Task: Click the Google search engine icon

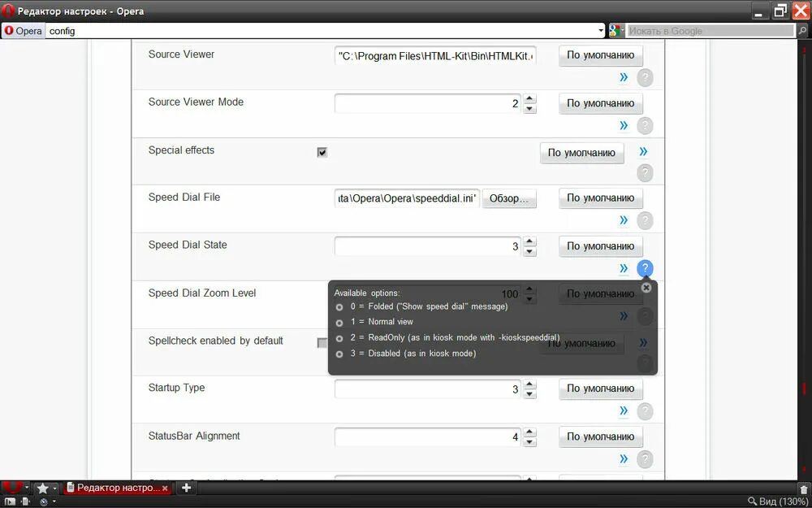Action: [x=615, y=31]
